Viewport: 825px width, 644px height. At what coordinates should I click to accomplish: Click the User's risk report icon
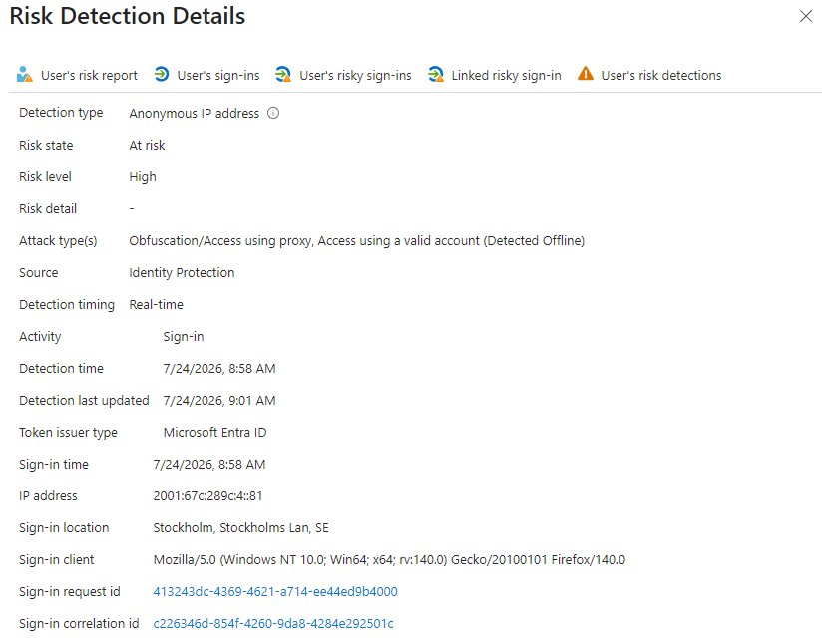point(24,75)
